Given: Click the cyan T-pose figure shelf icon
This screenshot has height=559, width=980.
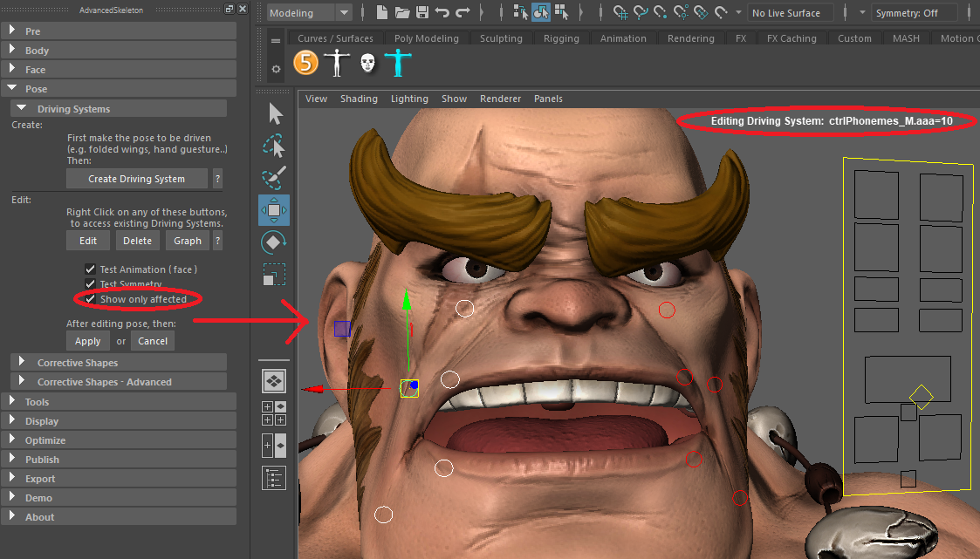Looking at the screenshot, I should pyautogui.click(x=398, y=63).
